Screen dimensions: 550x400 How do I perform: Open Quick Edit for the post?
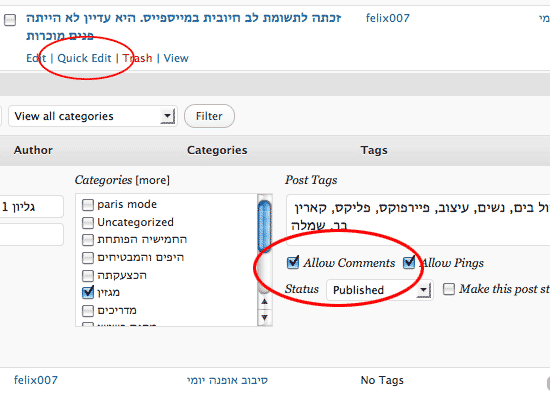click(x=84, y=58)
